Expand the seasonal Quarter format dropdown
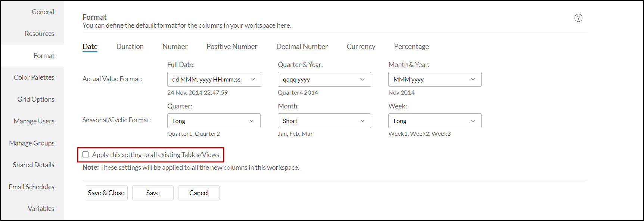The height and width of the screenshot is (221, 644). 214,121
